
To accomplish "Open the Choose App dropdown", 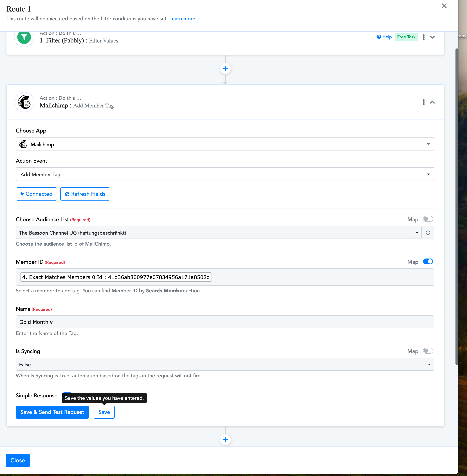I will (225, 144).
